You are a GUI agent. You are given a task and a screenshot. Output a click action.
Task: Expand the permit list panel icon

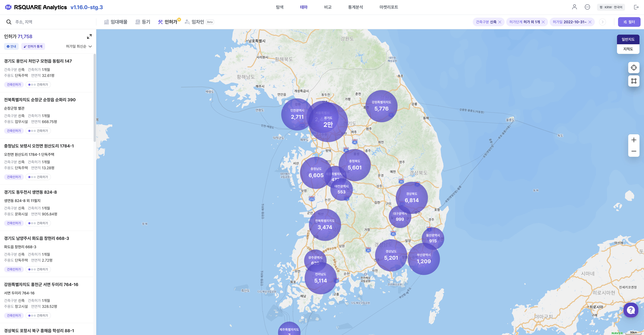pos(89,36)
